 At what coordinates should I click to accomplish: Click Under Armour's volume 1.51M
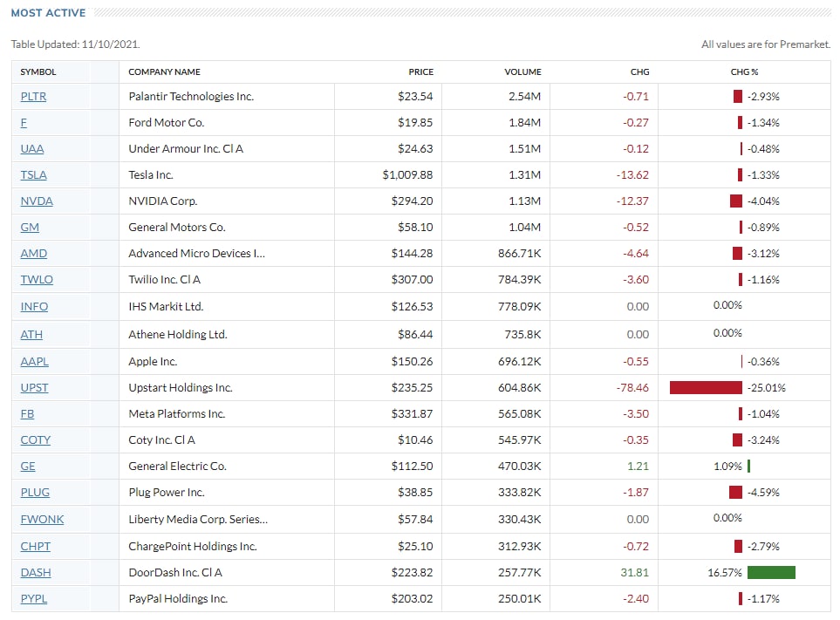(x=525, y=149)
